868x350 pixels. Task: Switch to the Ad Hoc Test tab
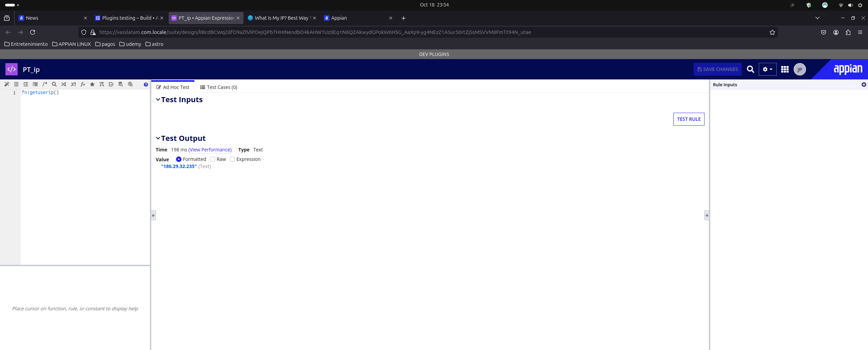coord(173,87)
